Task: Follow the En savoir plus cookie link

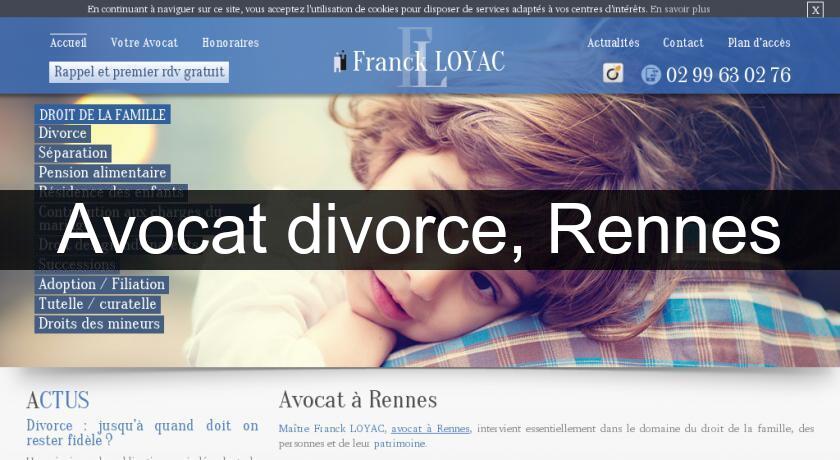Action: [680, 9]
